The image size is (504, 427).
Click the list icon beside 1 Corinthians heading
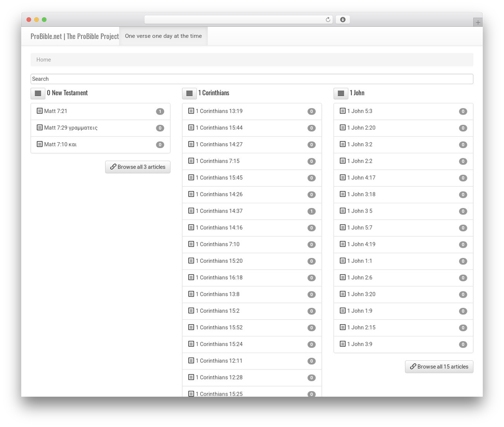pos(189,93)
